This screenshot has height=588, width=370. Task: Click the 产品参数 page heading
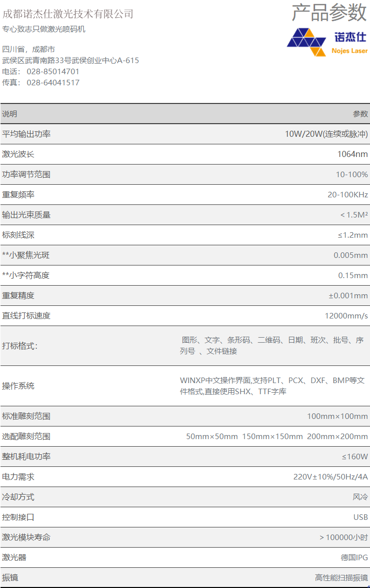tap(329, 13)
